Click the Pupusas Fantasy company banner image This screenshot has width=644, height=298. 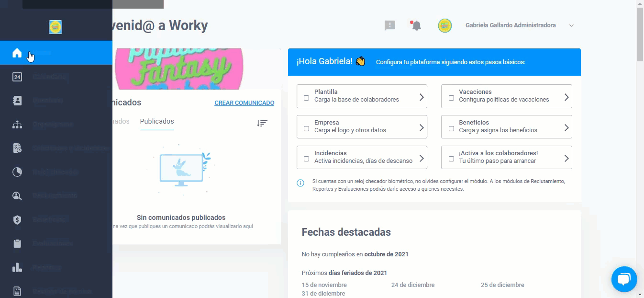point(179,69)
